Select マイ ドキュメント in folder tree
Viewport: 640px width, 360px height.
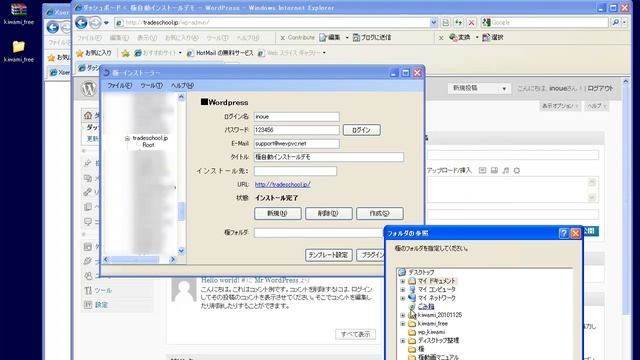[x=436, y=281]
